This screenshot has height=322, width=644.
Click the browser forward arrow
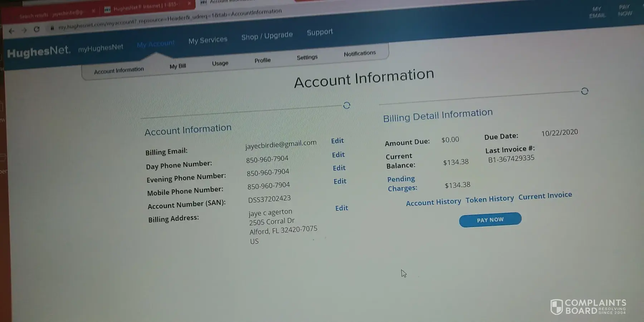pos(24,30)
